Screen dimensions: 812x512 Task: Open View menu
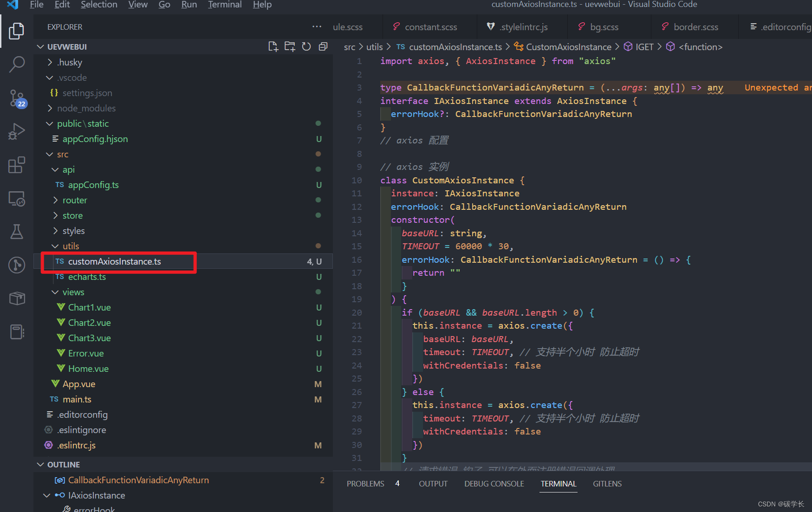[x=138, y=5]
